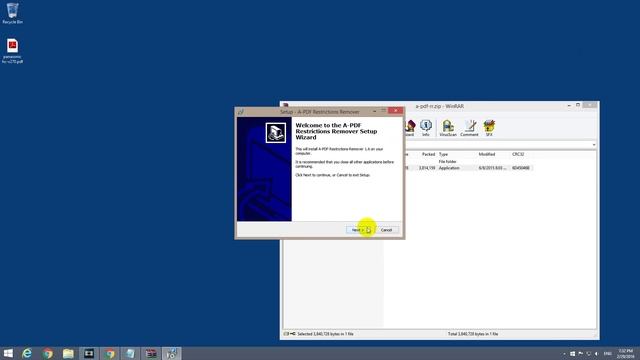
Task: Open the taskbar clock and date
Action: click(626, 353)
